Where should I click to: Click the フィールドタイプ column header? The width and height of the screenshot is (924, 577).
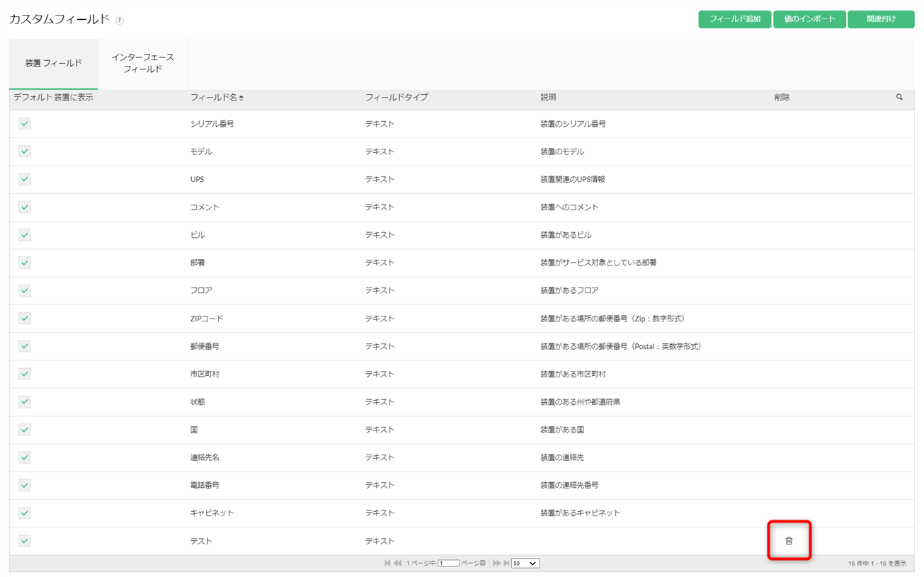point(397,98)
